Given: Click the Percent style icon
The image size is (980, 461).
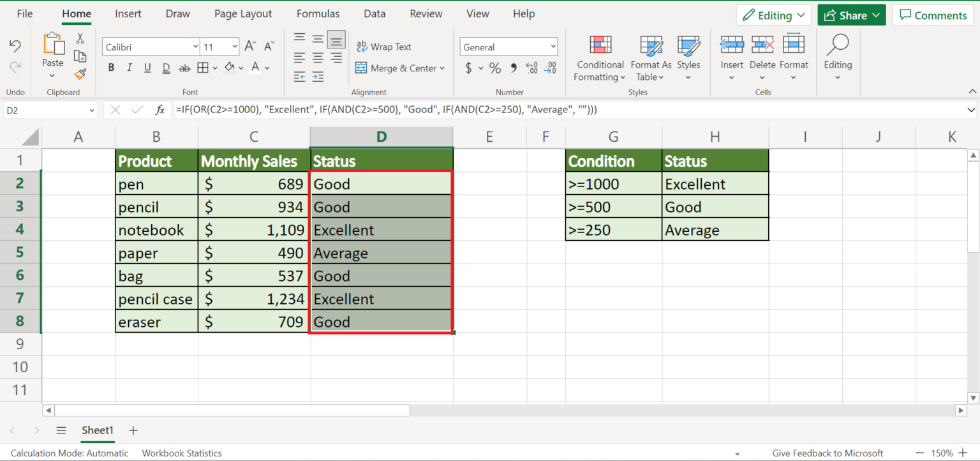Looking at the screenshot, I should coord(494,68).
